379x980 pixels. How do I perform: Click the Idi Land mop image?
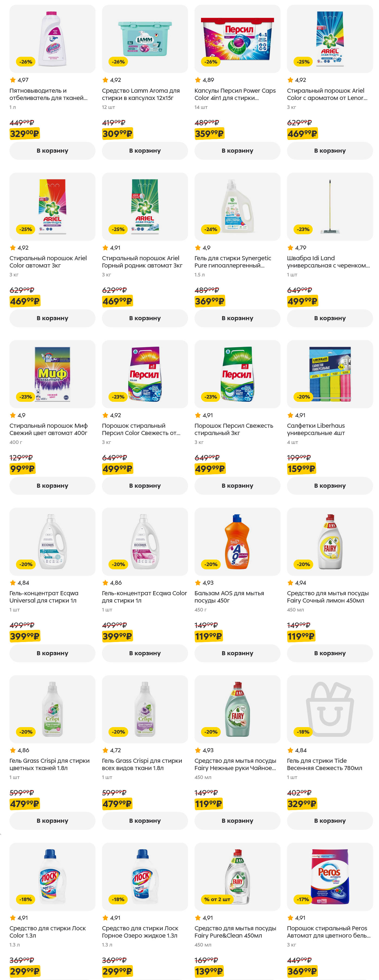[x=329, y=206]
